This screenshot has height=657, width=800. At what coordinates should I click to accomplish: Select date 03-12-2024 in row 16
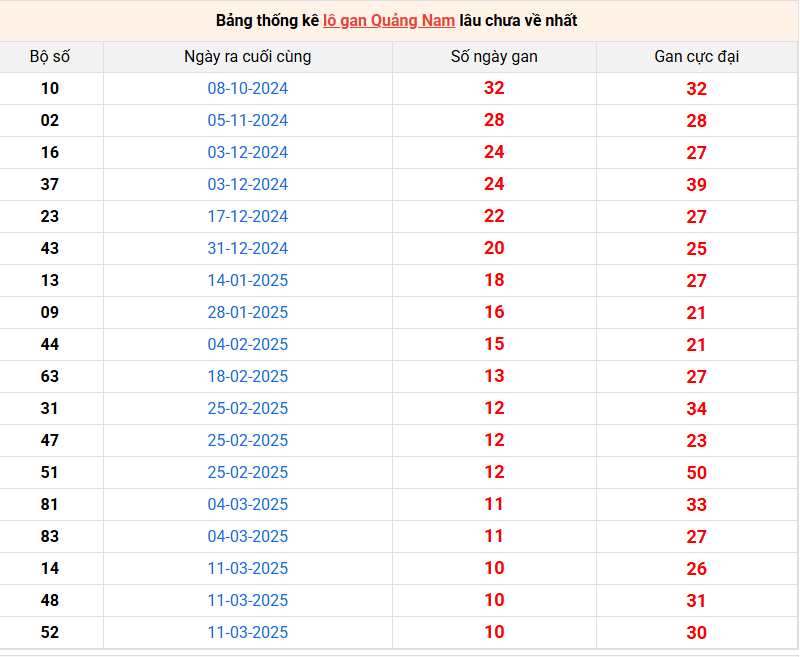248,153
